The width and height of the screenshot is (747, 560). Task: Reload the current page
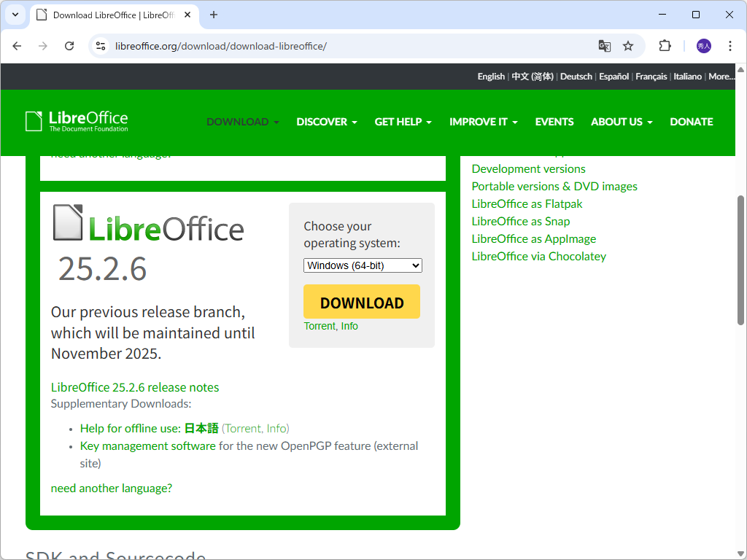tap(69, 46)
